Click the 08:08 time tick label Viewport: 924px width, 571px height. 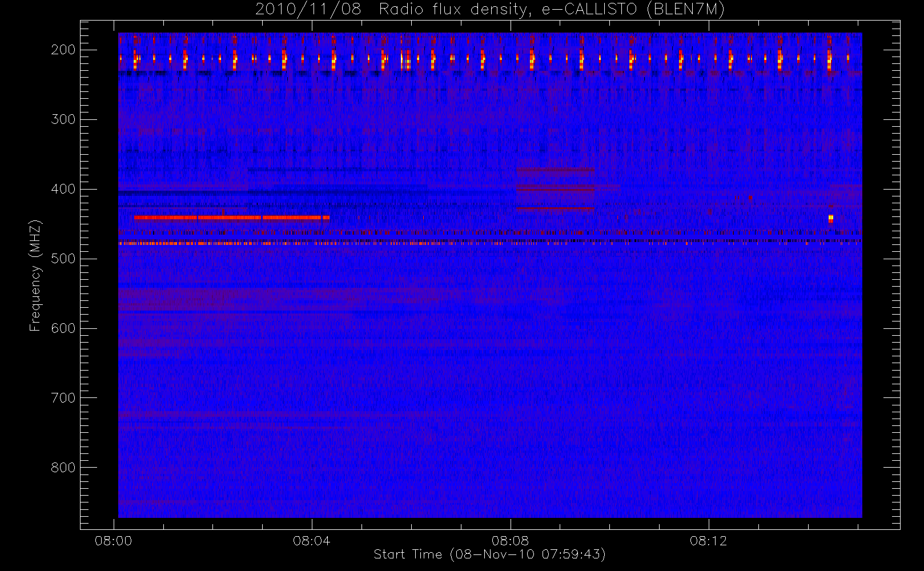(x=510, y=541)
